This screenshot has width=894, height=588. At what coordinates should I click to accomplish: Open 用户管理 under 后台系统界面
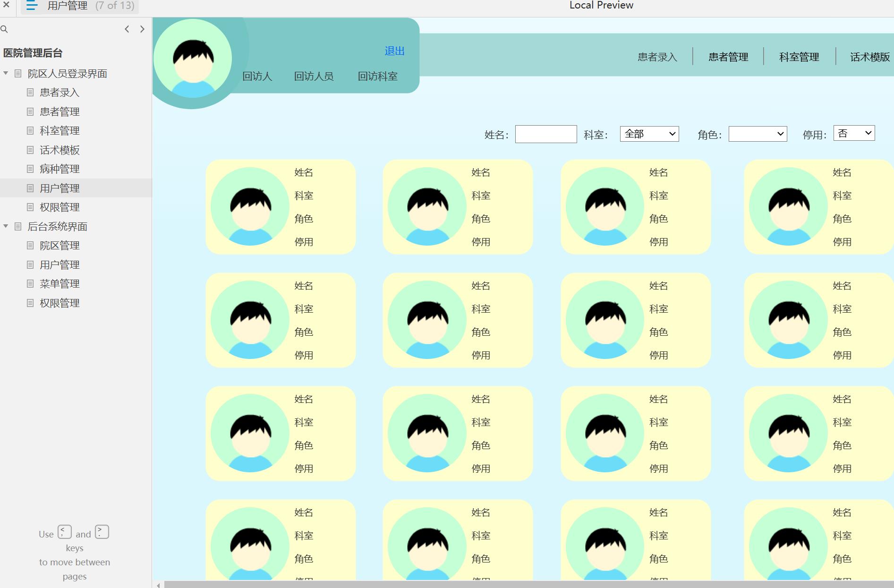pos(60,264)
